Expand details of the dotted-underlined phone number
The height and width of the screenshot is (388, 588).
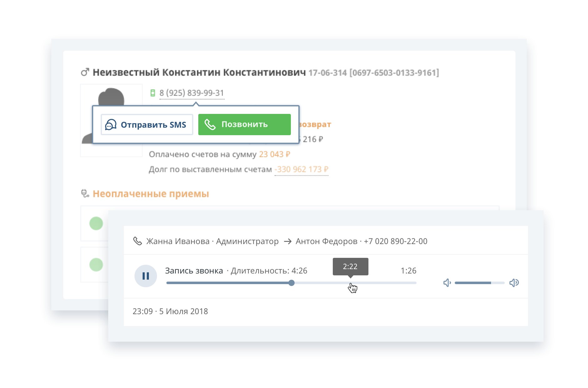click(191, 92)
